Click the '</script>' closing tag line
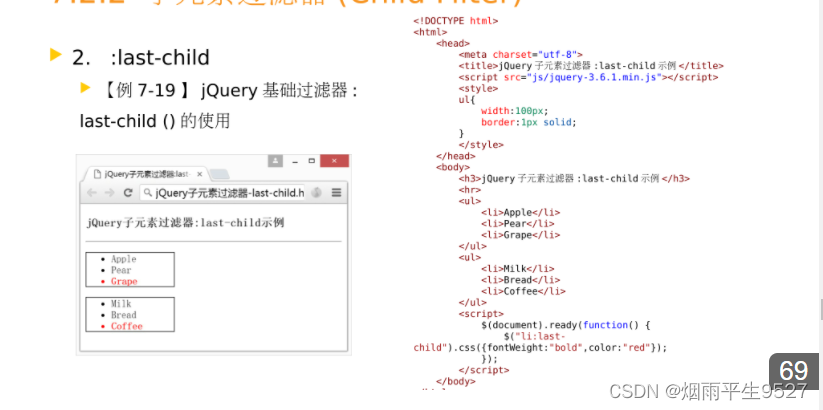Image resolution: width=823 pixels, height=410 pixels. (x=484, y=370)
